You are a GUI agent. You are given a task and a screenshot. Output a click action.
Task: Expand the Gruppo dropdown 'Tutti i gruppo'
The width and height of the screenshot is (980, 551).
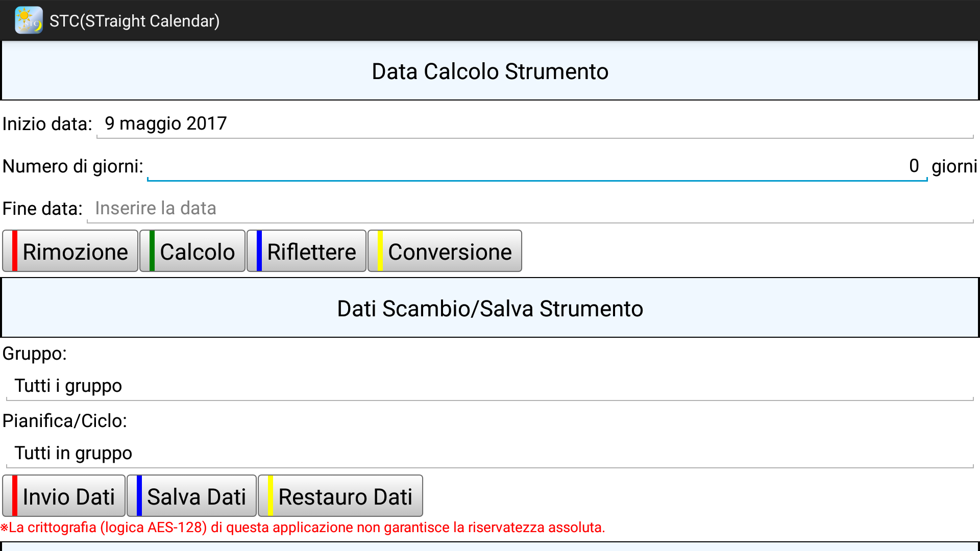pyautogui.click(x=489, y=386)
